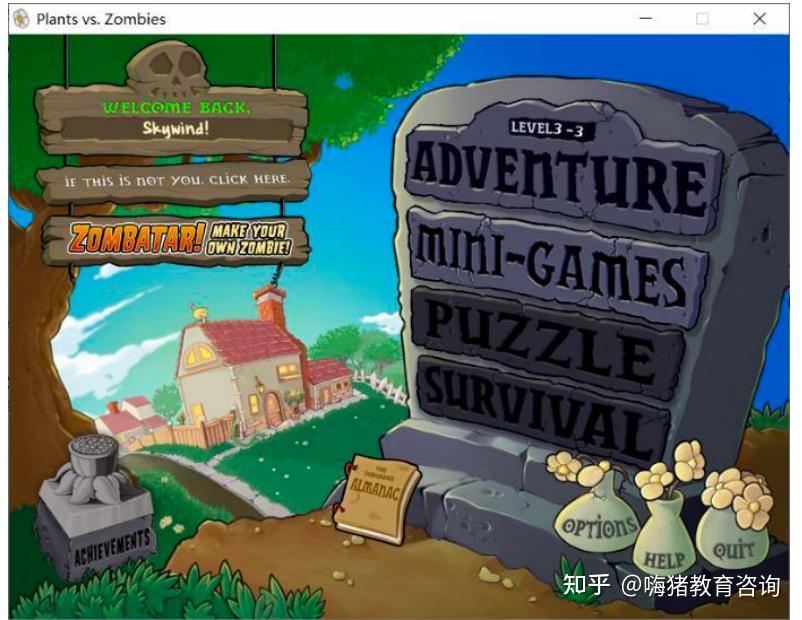Open the Puzzle mode
Viewport: 802px width, 620px height.
pos(547,342)
